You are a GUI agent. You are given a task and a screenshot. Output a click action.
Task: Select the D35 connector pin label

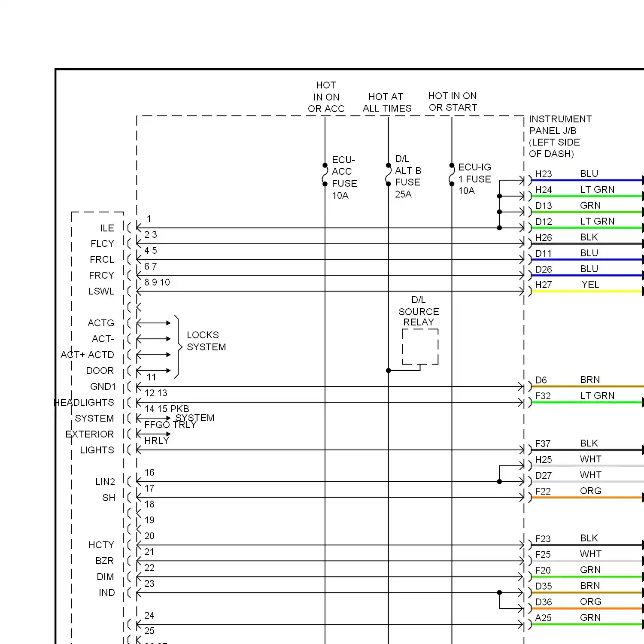(x=543, y=586)
